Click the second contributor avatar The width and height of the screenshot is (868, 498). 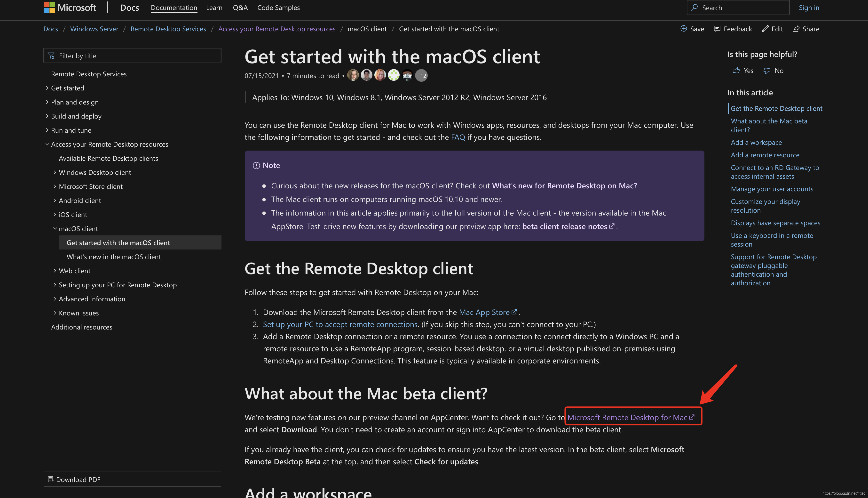point(367,75)
